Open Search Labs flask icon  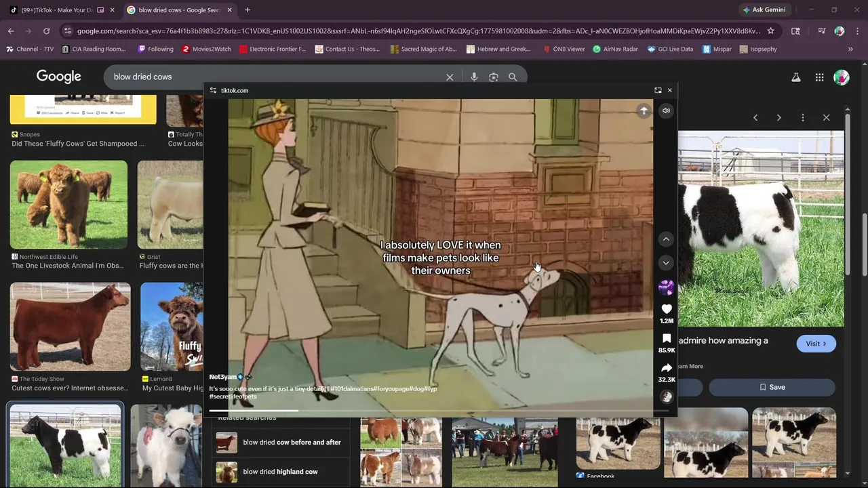pyautogui.click(x=796, y=77)
